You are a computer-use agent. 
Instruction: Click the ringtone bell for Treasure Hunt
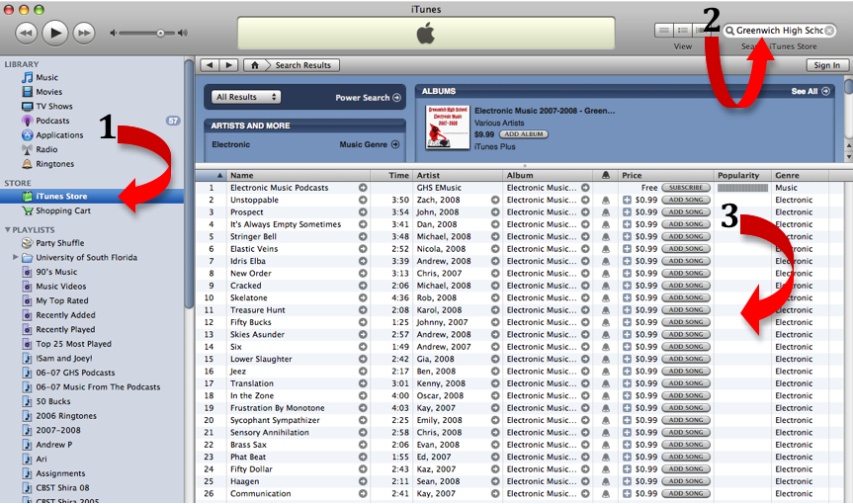pyautogui.click(x=606, y=310)
